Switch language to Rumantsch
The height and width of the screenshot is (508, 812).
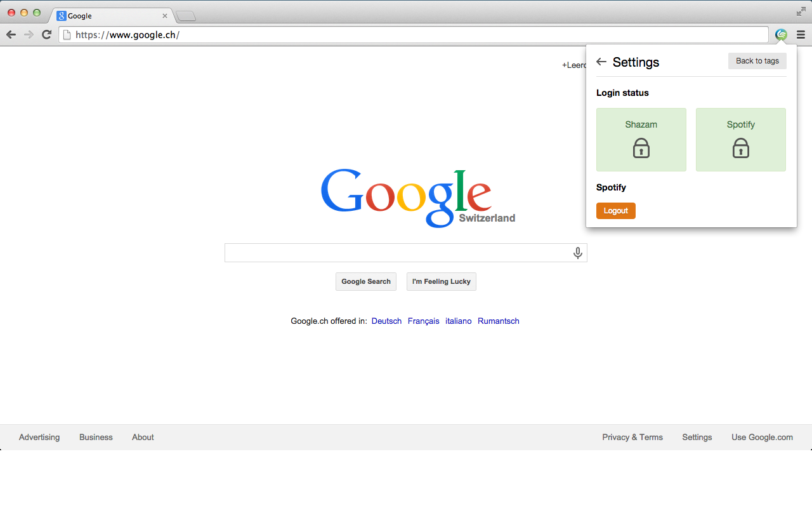click(499, 321)
